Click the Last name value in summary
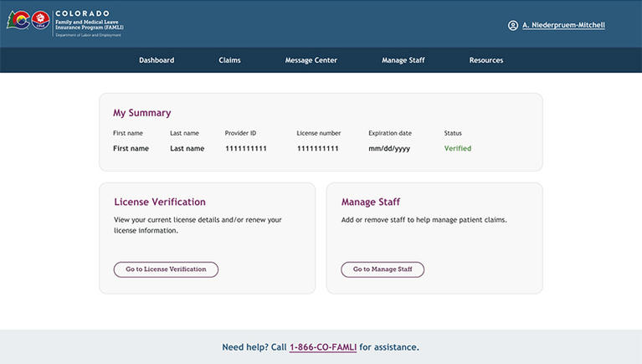642x364 pixels. (187, 148)
